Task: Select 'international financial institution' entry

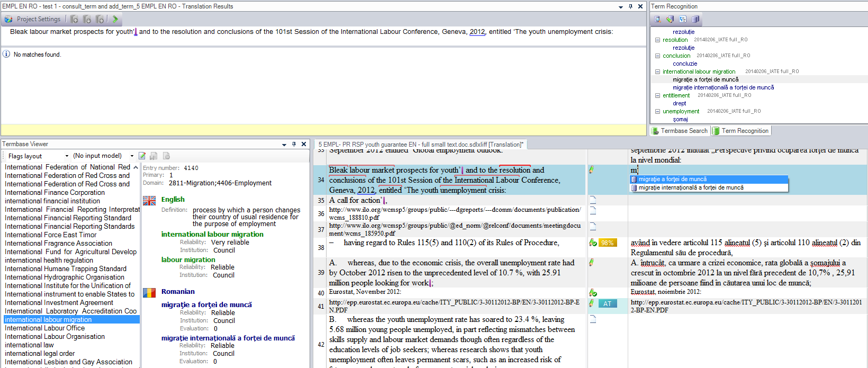Action: (x=52, y=201)
